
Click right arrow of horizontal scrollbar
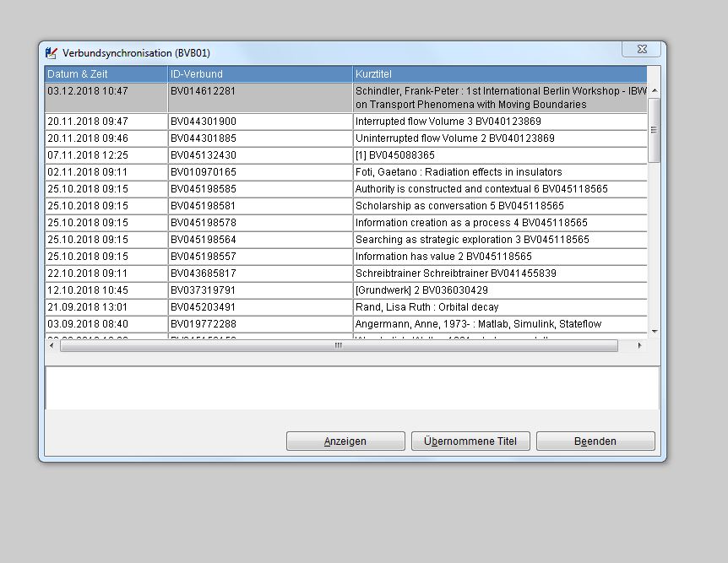639,346
